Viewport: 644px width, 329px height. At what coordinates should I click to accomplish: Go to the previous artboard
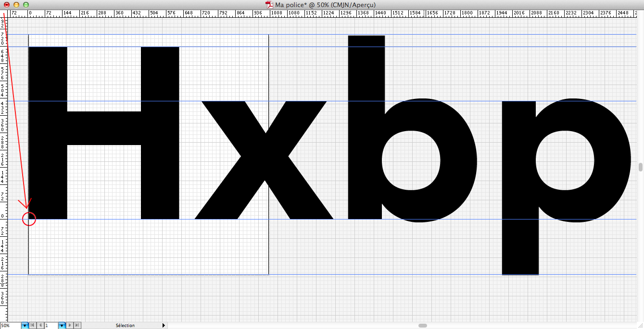coord(40,326)
